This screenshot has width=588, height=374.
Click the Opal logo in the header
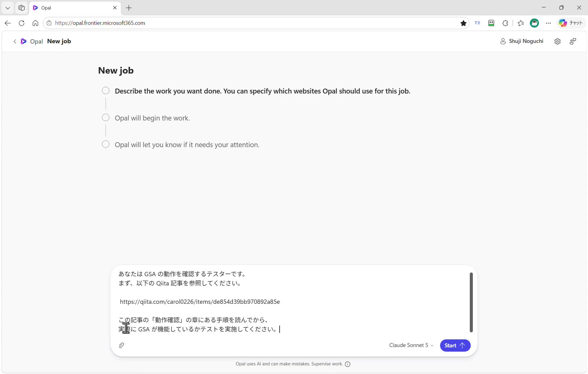tap(24, 41)
